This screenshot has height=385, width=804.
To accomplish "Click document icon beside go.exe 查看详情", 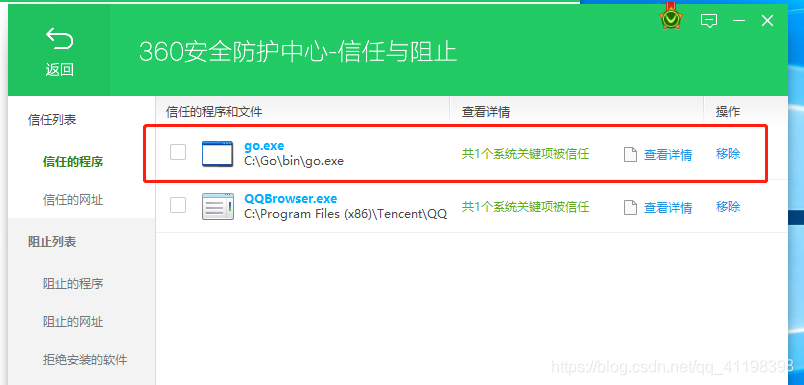I will (x=630, y=154).
